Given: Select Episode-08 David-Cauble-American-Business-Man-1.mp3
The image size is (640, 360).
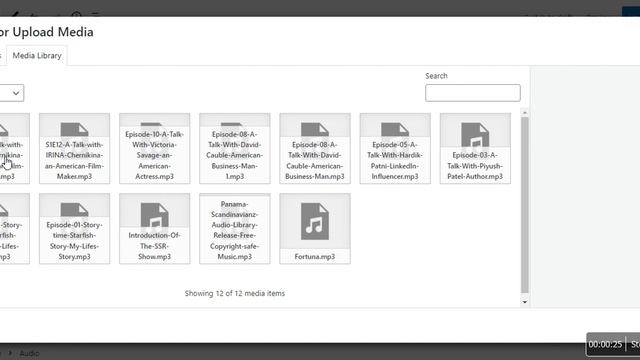Looking at the screenshot, I should click(235, 149).
